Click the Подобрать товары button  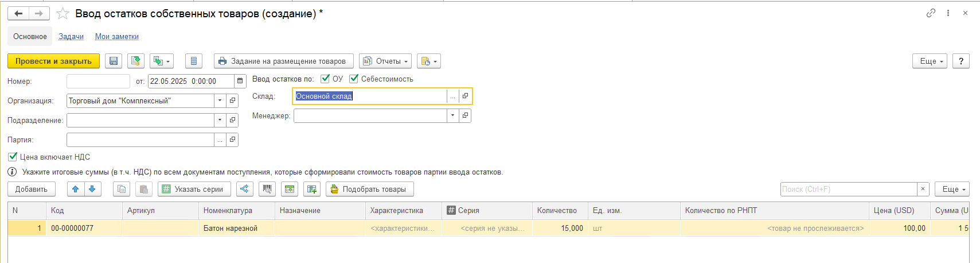tap(369, 189)
